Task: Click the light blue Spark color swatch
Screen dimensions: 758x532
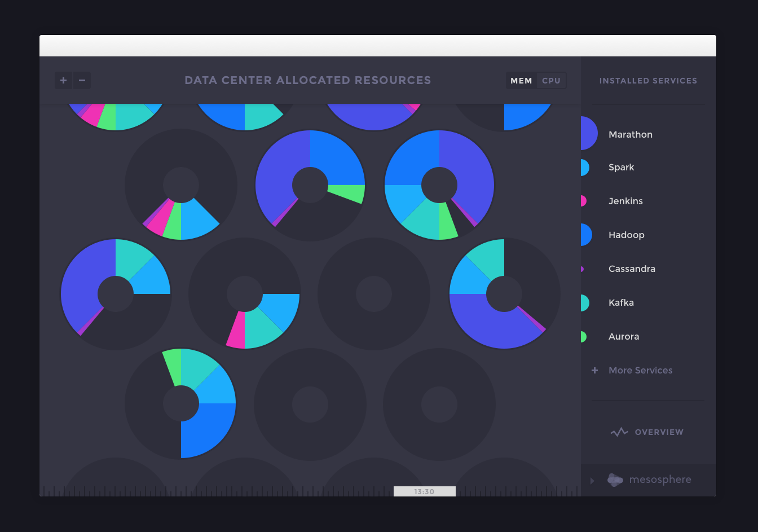Action: point(585,168)
